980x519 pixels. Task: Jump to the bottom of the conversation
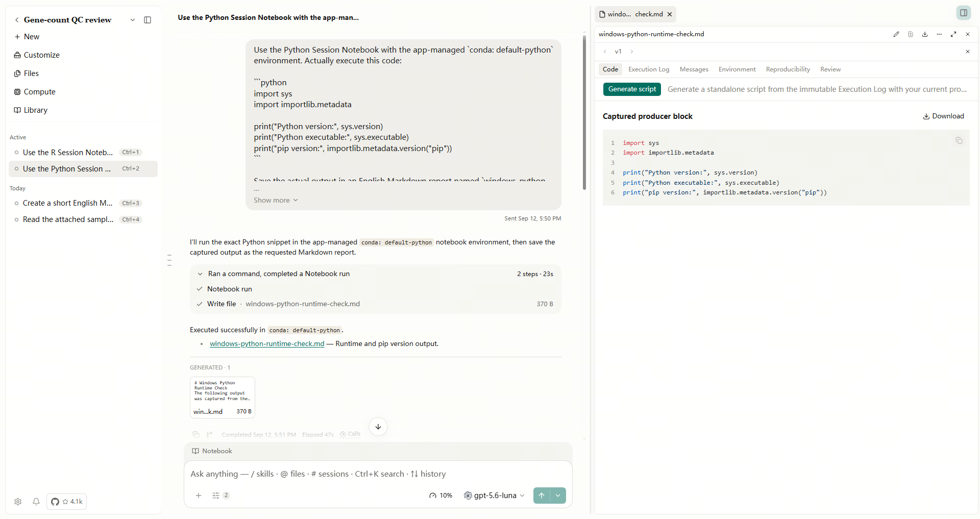click(x=378, y=427)
